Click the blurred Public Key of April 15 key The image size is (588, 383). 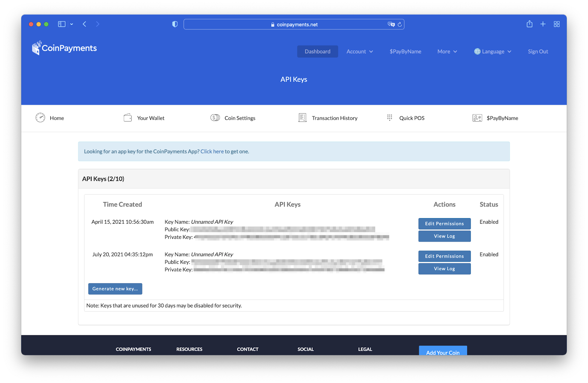283,230
